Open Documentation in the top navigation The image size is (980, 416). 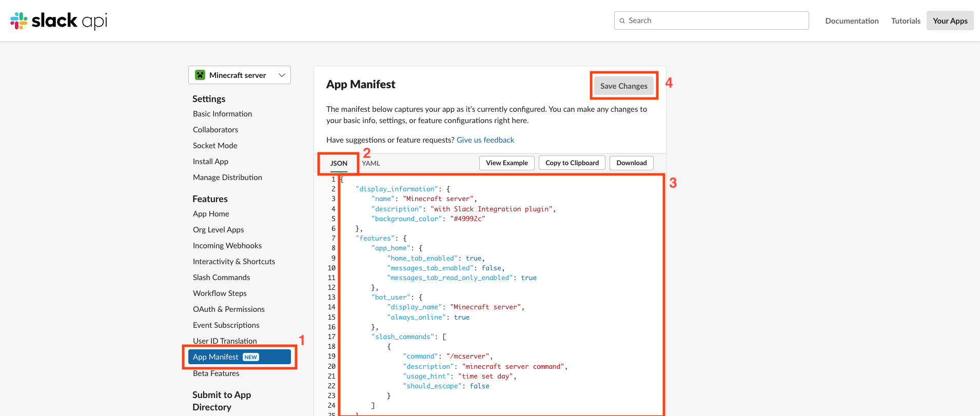(852, 21)
